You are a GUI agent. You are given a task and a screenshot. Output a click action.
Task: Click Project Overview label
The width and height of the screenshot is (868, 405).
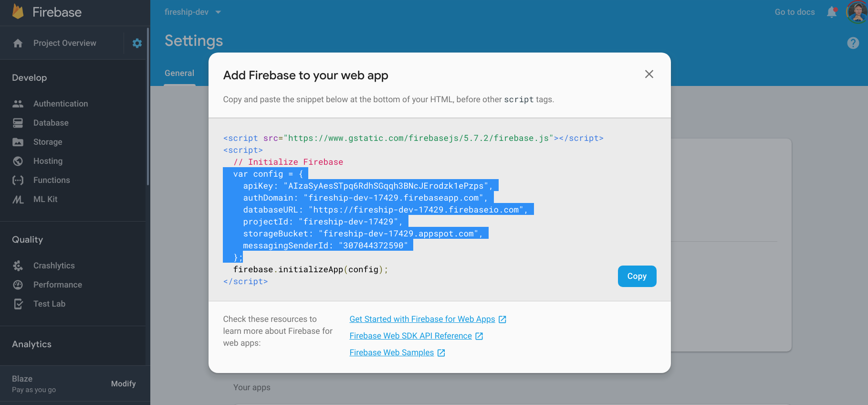coord(65,43)
